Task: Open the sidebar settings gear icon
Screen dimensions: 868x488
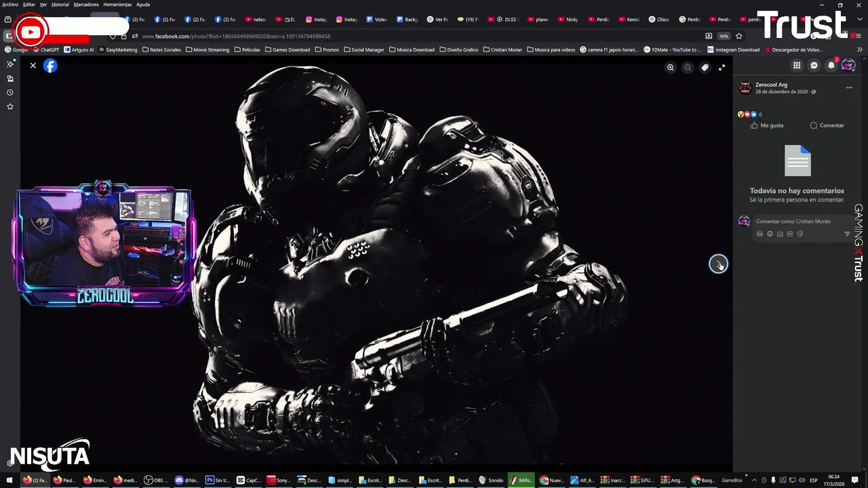Action: (9, 464)
